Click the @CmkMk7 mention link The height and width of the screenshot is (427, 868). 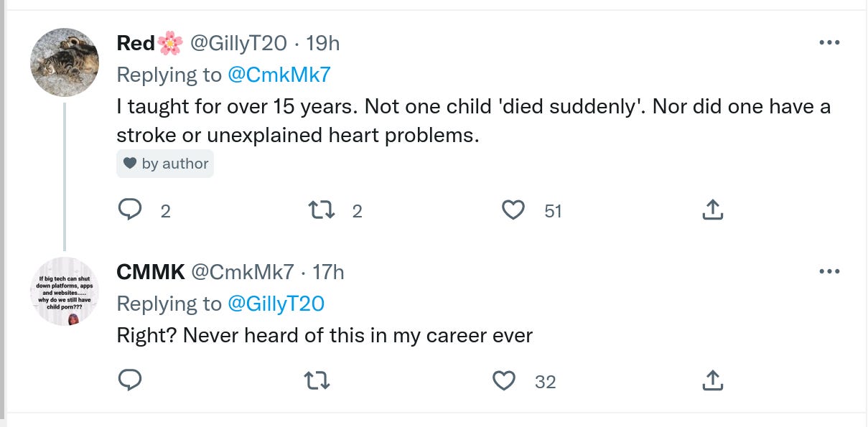[x=279, y=75]
